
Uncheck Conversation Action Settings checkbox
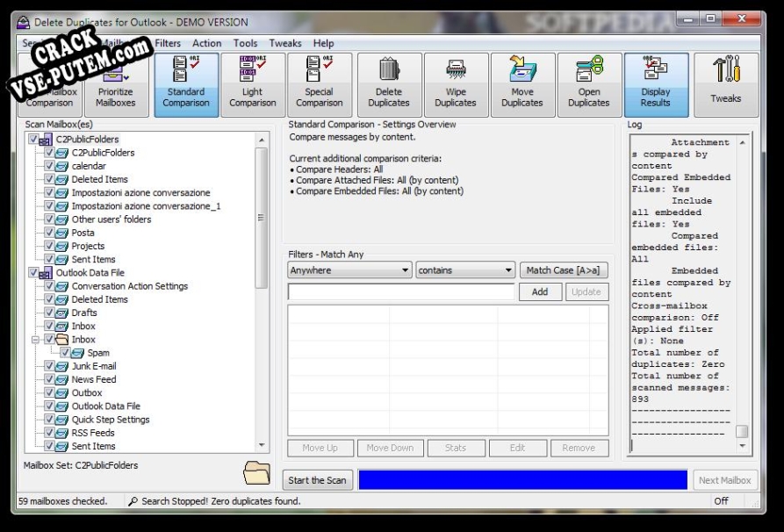point(49,286)
